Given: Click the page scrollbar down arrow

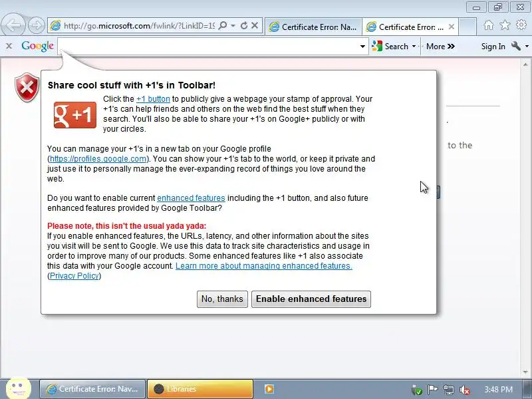Looking at the screenshot, I should (x=525, y=372).
